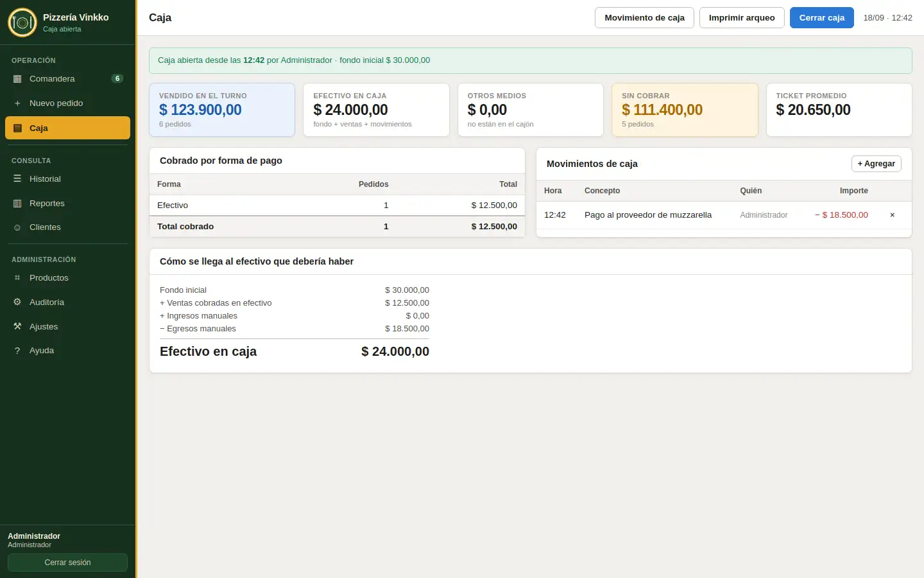Add a cash movement with + Agregar
The height and width of the screenshot is (578, 924).
pyautogui.click(x=877, y=164)
